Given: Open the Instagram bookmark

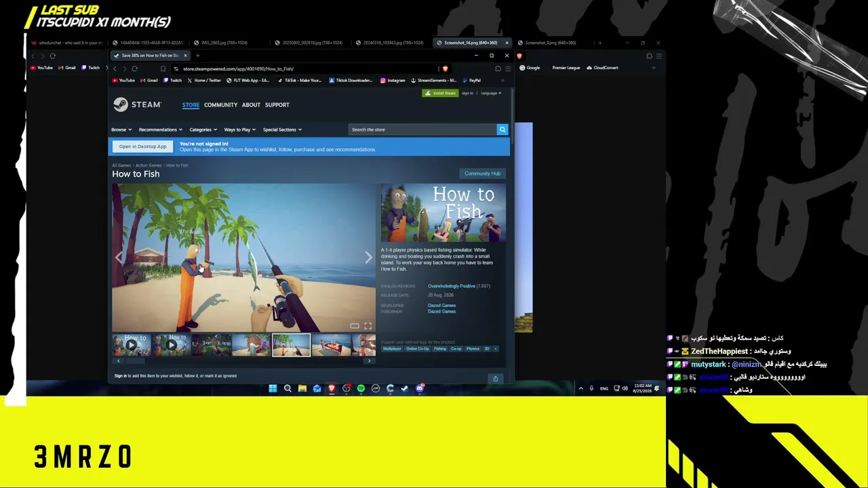Looking at the screenshot, I should tap(393, 81).
